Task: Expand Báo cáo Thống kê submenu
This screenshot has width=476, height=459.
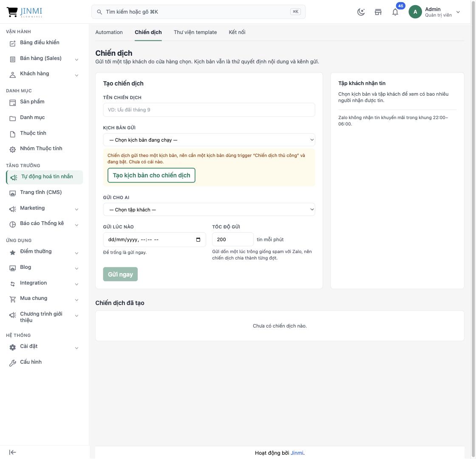Action: (76, 225)
